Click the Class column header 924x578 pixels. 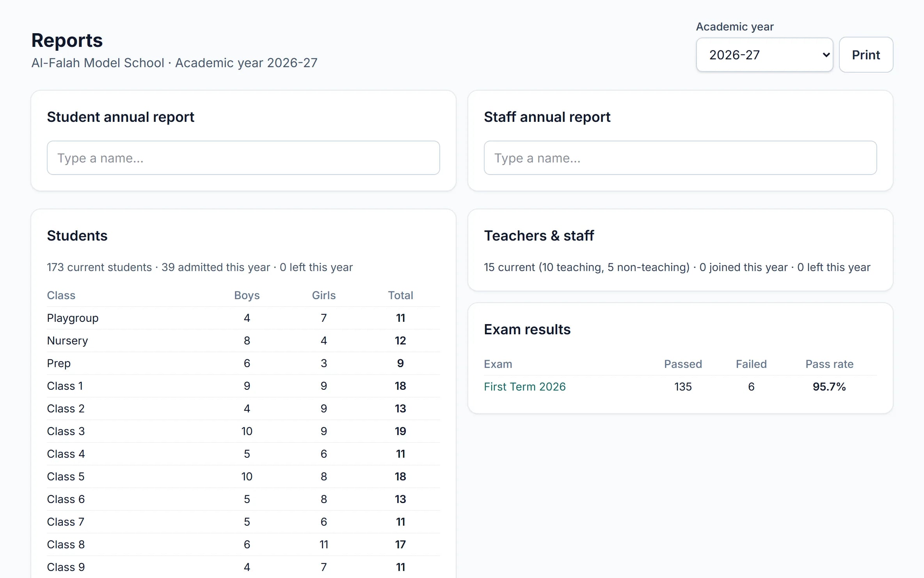click(61, 295)
